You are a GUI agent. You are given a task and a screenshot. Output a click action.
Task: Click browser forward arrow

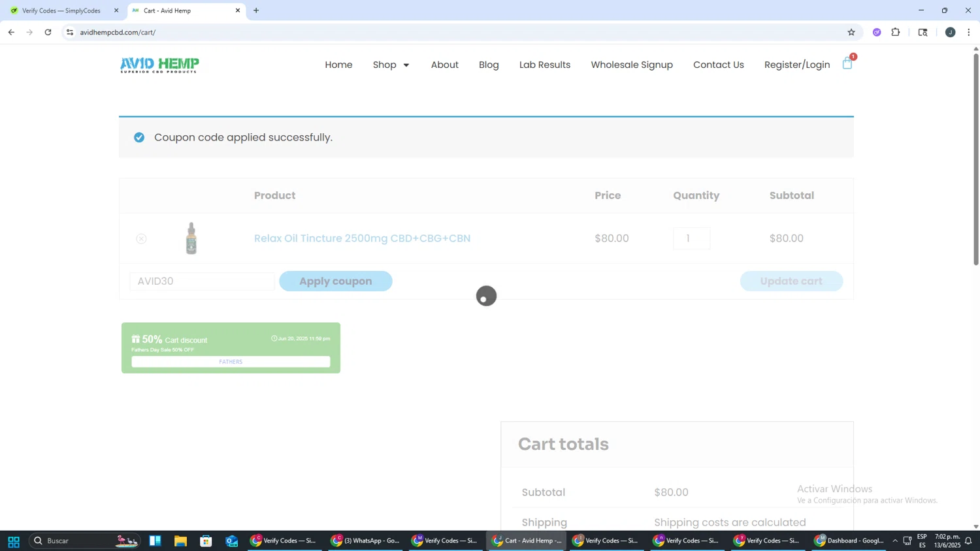[x=29, y=32]
